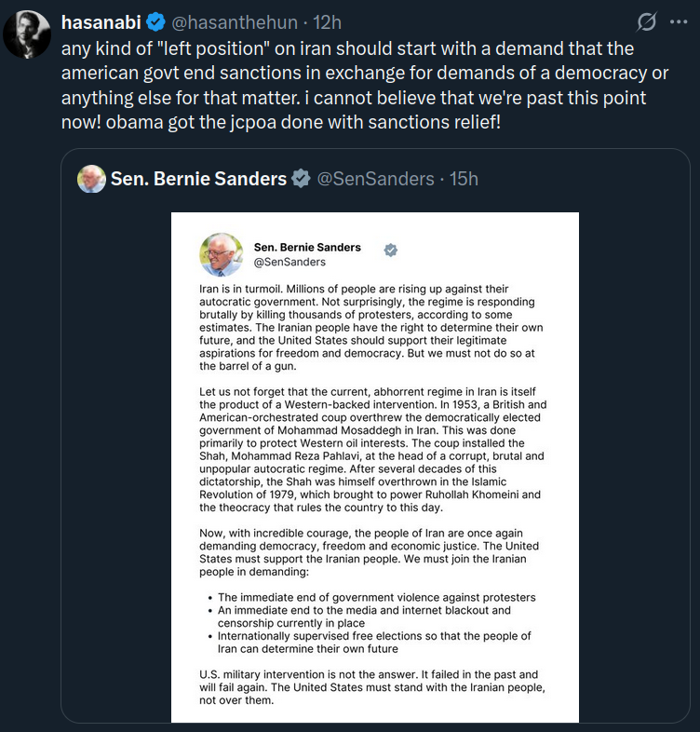Click Bernie Sanders' small avatar in quote header
Viewport: 700px width, 732px height.
pos(91,178)
